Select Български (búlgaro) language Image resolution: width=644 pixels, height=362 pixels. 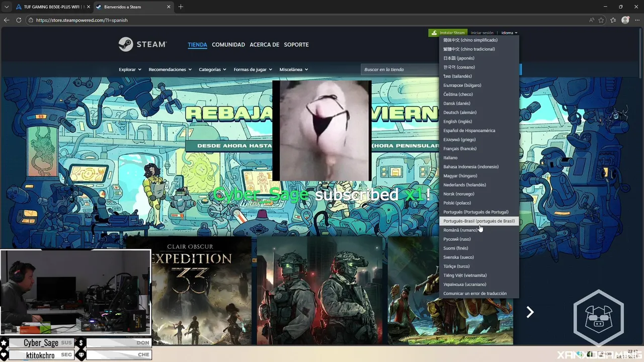(478, 85)
